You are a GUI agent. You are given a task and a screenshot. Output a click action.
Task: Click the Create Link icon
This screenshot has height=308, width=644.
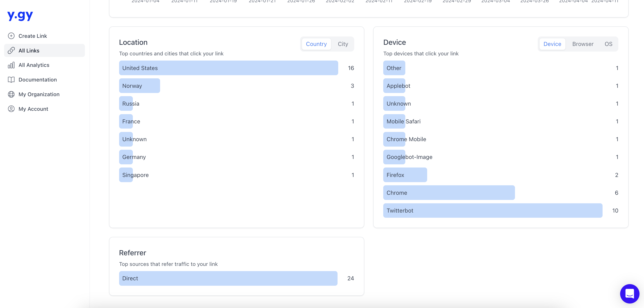point(11,36)
